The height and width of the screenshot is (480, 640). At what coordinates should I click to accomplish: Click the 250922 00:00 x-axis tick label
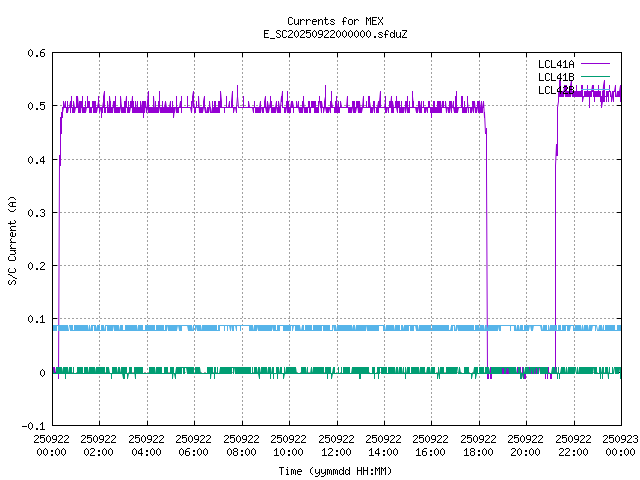point(52,444)
